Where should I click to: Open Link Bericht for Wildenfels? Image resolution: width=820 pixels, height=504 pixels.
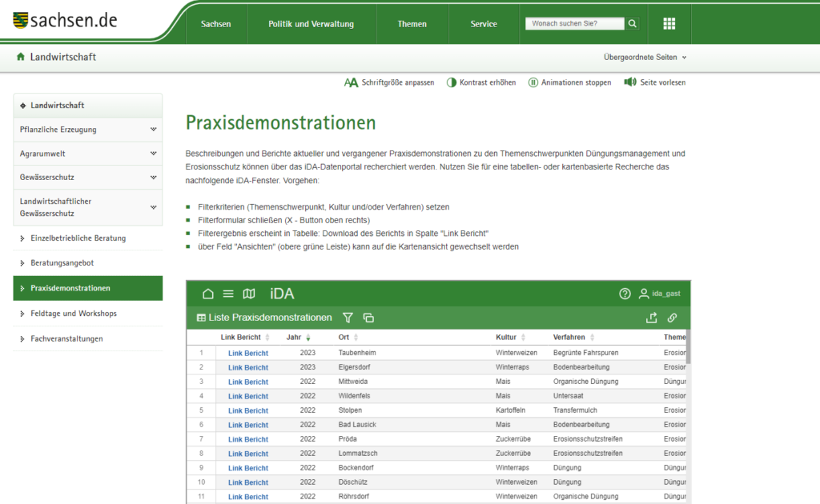(x=248, y=397)
